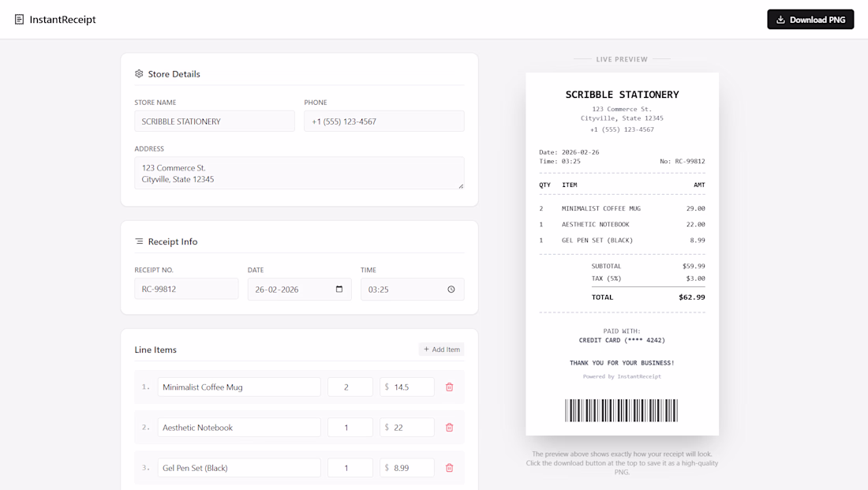Click the Store Details gear icon
868x490 pixels.
tap(139, 74)
